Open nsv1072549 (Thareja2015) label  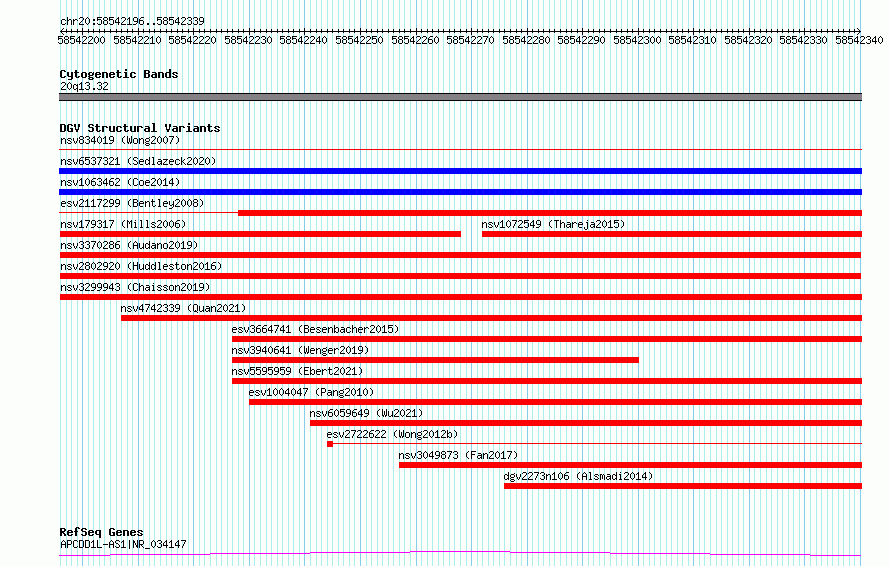[x=553, y=224]
